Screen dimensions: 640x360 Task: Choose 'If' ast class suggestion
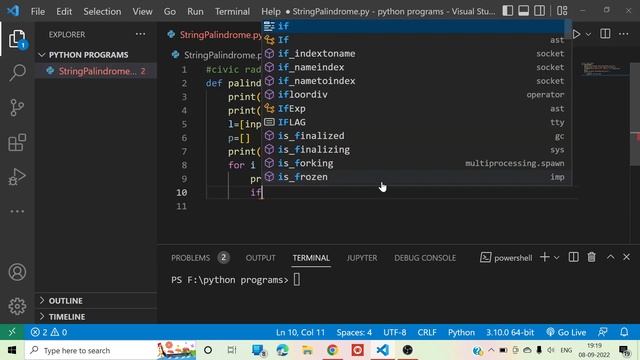[416, 40]
